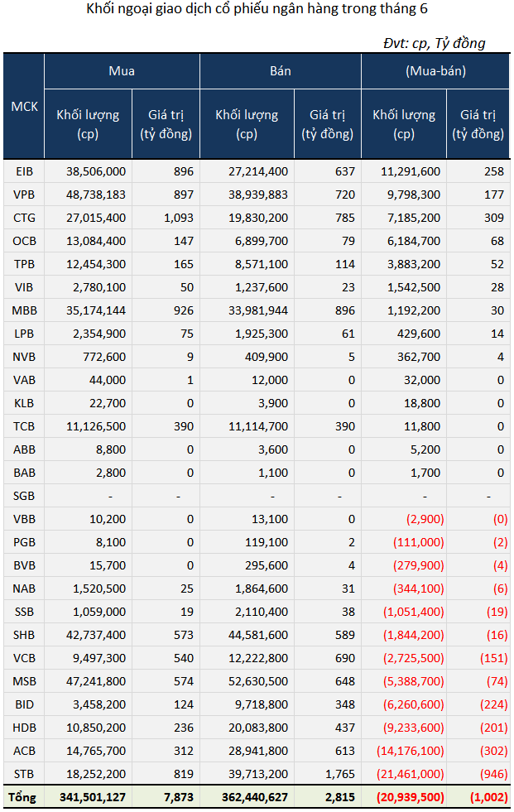Select CTG buy value 1,093
This screenshot has height=812, width=514.
179,218
